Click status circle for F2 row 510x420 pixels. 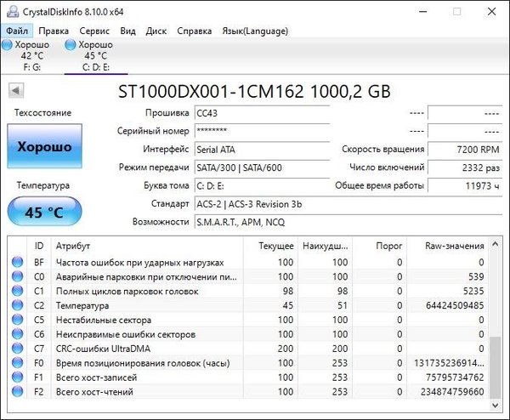tap(17, 391)
